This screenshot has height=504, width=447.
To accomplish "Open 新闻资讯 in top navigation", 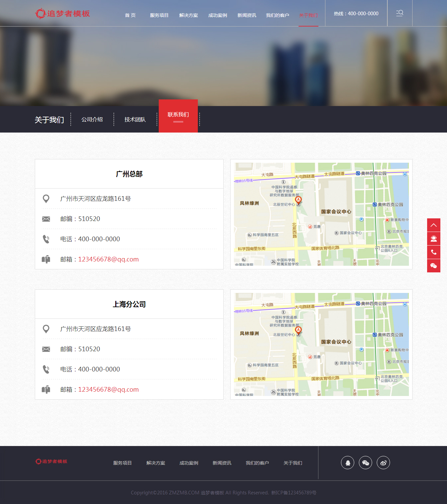I will [x=247, y=15].
